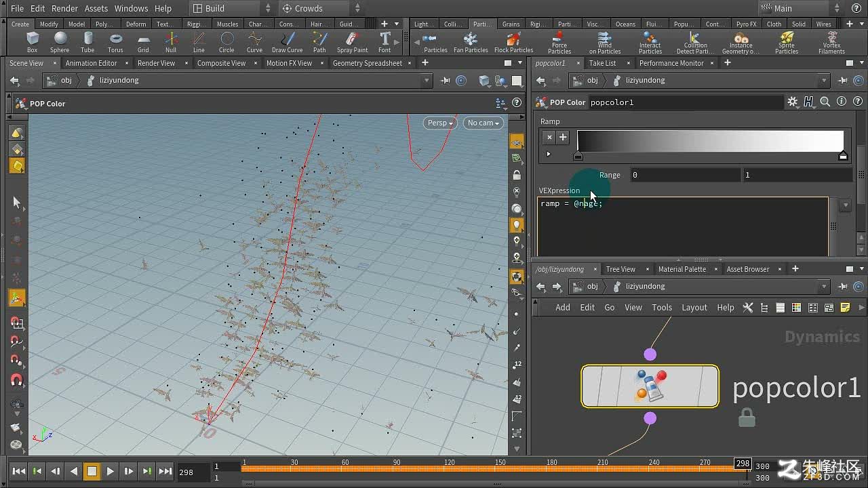Image resolution: width=868 pixels, height=488 pixels.
Task: Click the Vortex Filaments tool
Action: (x=831, y=42)
